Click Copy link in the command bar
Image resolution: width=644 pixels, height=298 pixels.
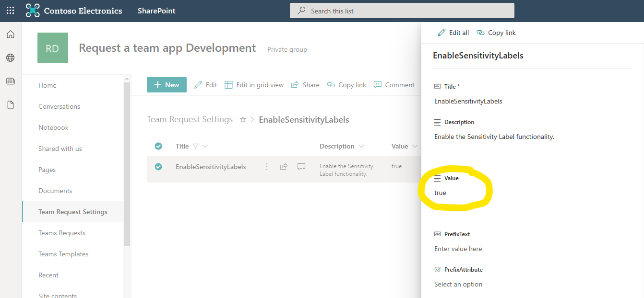346,85
